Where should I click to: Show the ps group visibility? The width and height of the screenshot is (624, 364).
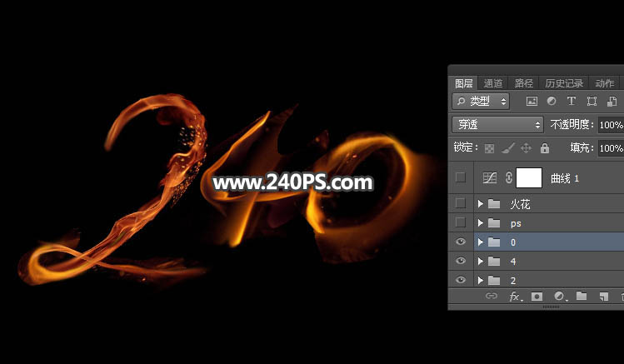[x=461, y=222]
